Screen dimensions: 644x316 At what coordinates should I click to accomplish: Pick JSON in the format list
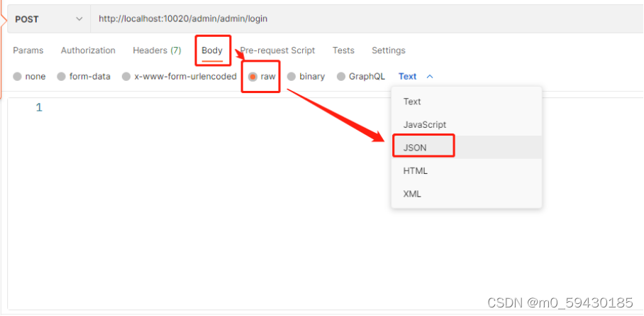click(467, 147)
